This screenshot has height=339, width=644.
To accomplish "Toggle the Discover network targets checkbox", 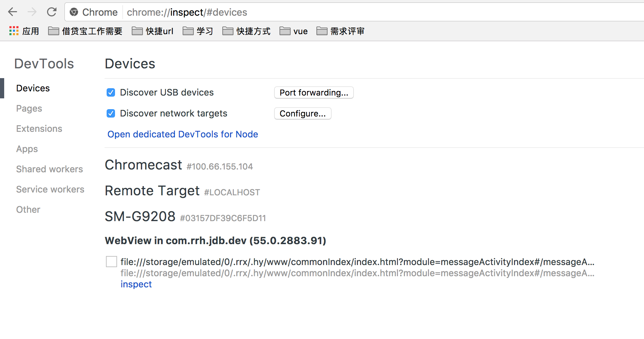I will [111, 113].
